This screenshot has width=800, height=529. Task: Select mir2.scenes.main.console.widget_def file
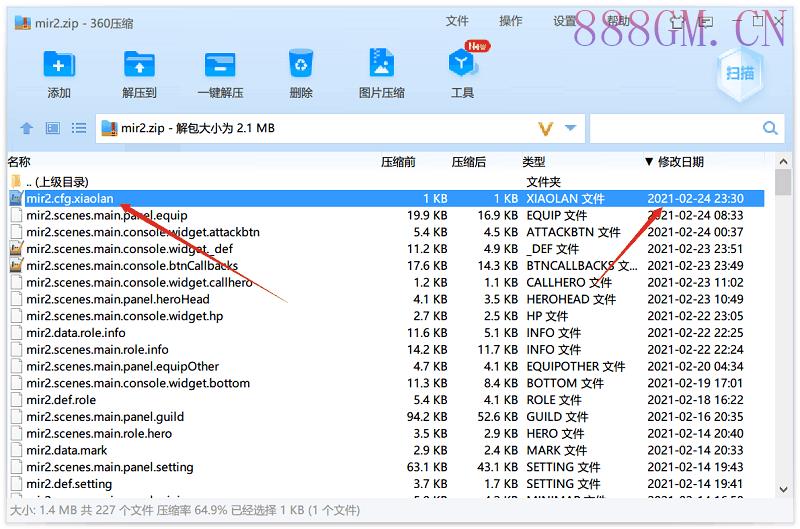tap(386, 248)
